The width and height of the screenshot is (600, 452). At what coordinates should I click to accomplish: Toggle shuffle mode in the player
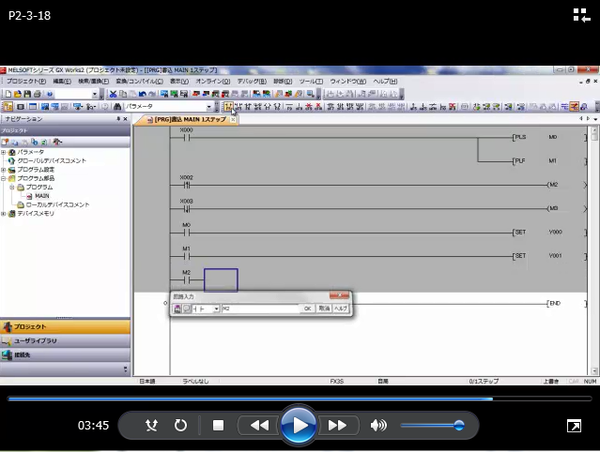coord(151,425)
